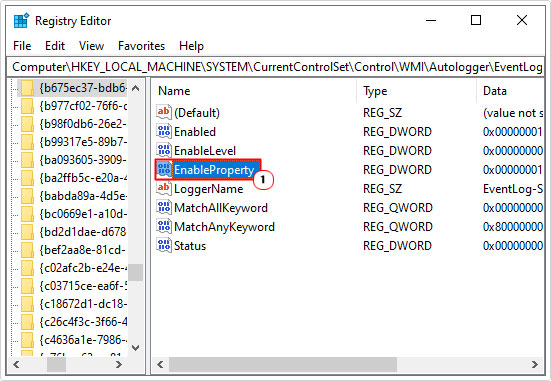This screenshot has height=381, width=551.
Task: Click REG_SZ type of LoggerName row
Action: (x=382, y=189)
